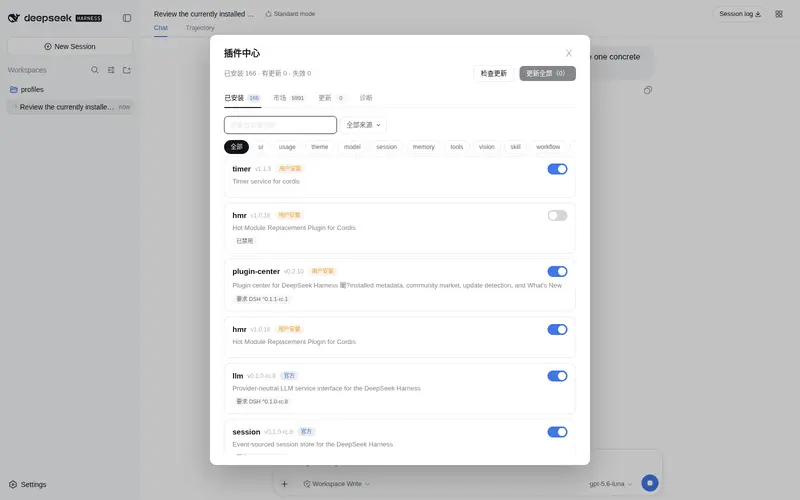Filter plugins by the skill chip
The image size is (800, 500).
coord(515,147)
